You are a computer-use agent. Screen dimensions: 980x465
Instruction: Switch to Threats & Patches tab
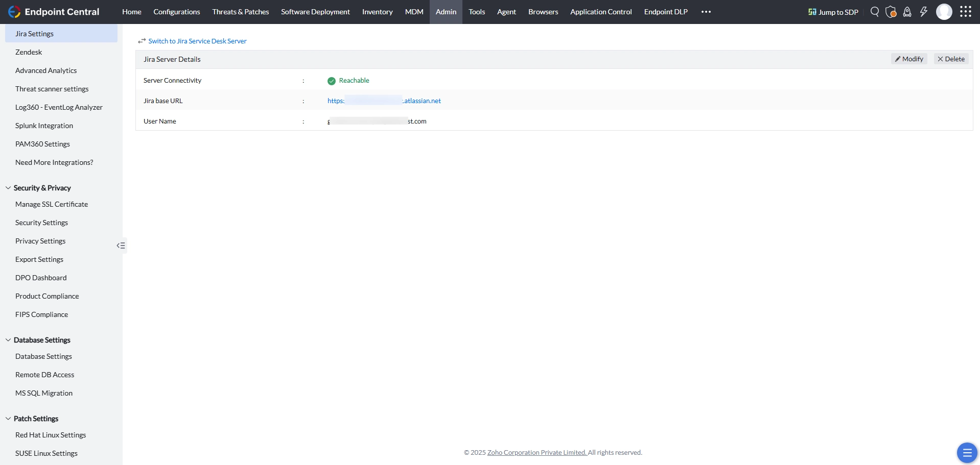click(x=241, y=12)
